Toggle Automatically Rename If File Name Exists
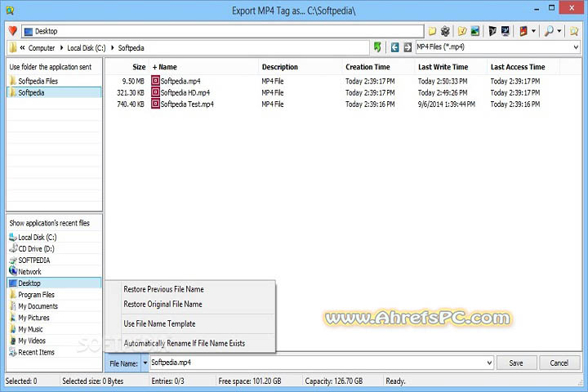Screen dimensions: 588x392 [190, 343]
